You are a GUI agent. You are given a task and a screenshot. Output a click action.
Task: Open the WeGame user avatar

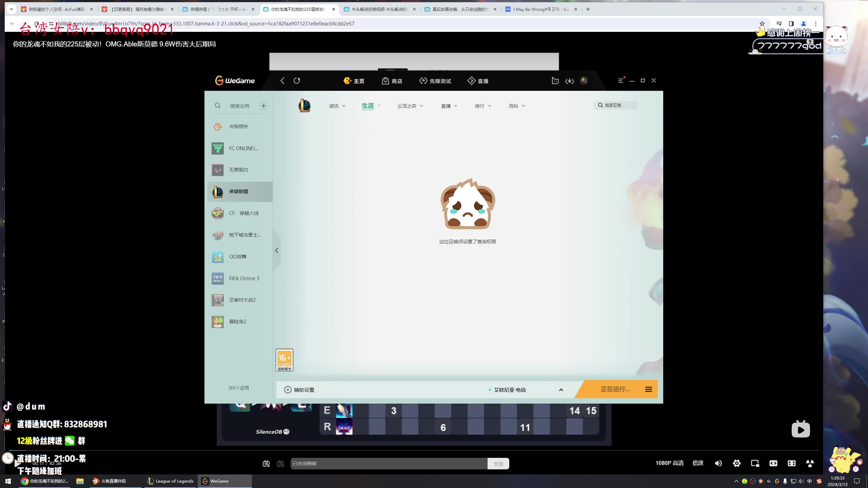584,80
